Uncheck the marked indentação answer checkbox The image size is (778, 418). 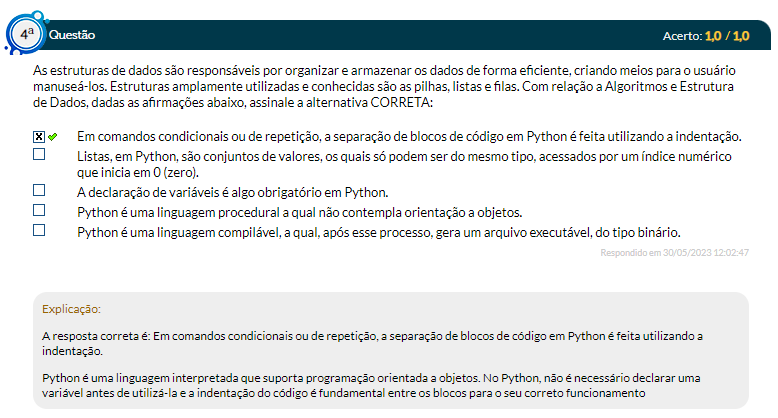tap(39, 136)
